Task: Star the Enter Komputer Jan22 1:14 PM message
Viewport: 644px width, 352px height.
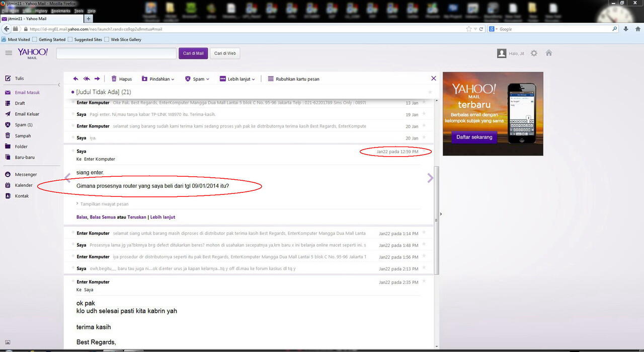Action: (x=424, y=233)
